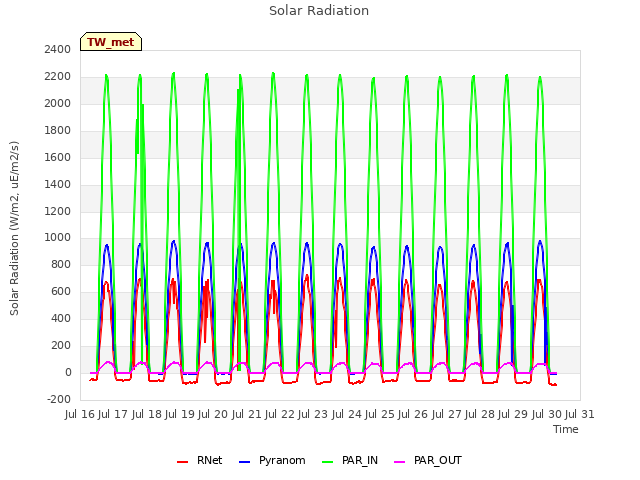Click the 2000 y-axis tick label
This screenshot has height=480, width=640.
58,104
